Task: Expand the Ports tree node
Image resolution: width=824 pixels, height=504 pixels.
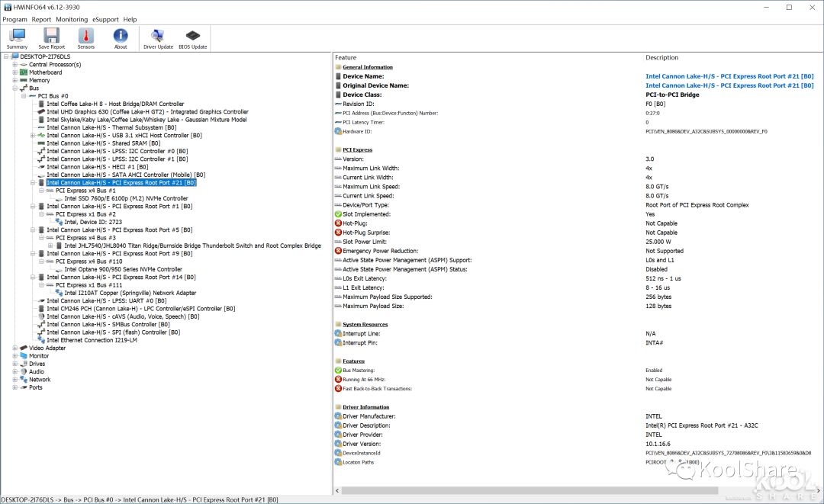Action: pos(14,387)
